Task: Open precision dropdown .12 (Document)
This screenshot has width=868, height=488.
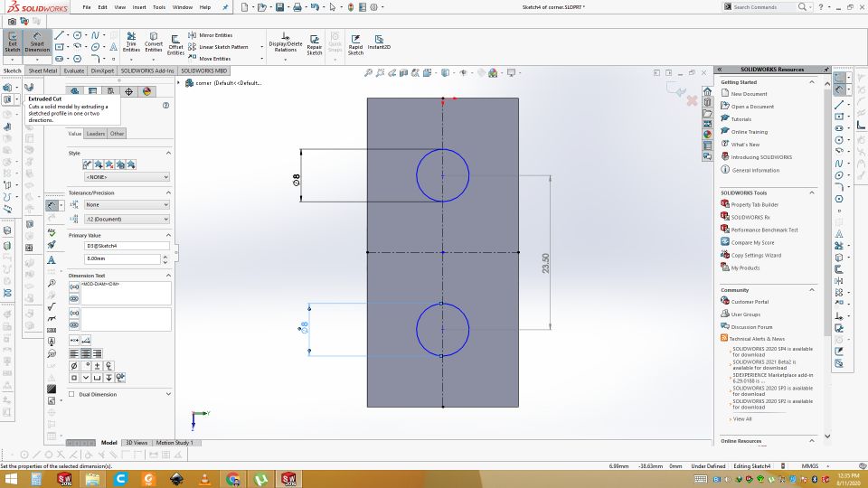Action: [x=127, y=219]
